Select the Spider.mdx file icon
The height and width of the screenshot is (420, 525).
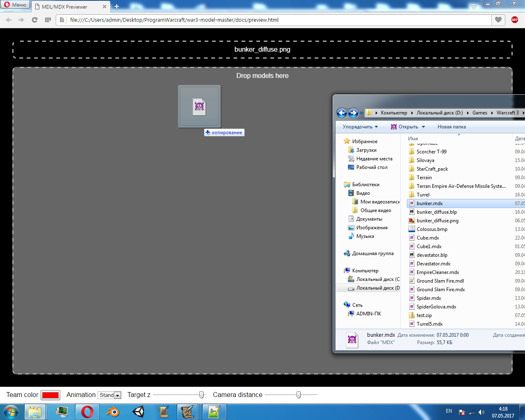click(x=412, y=298)
